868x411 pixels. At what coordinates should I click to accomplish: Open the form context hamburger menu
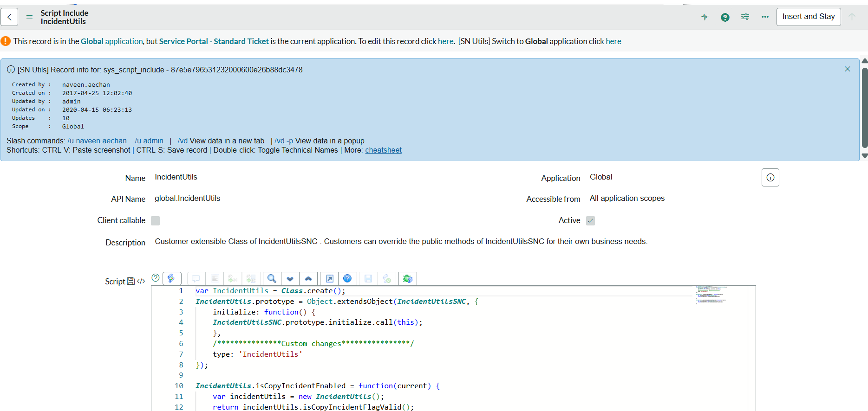tap(29, 17)
